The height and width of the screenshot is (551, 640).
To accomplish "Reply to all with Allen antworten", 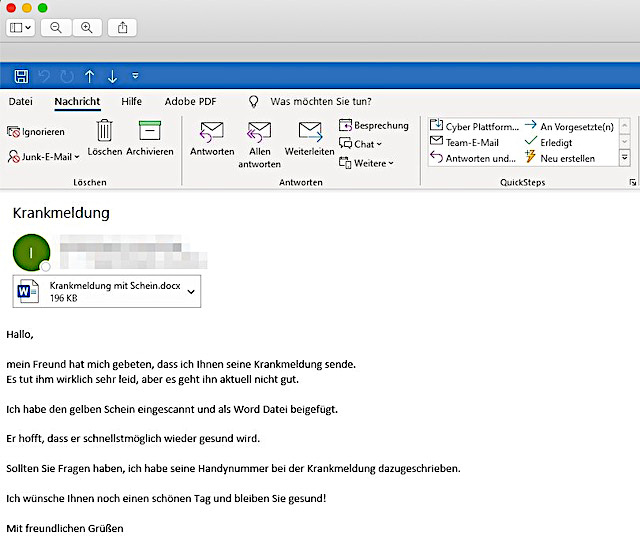I will 259,142.
